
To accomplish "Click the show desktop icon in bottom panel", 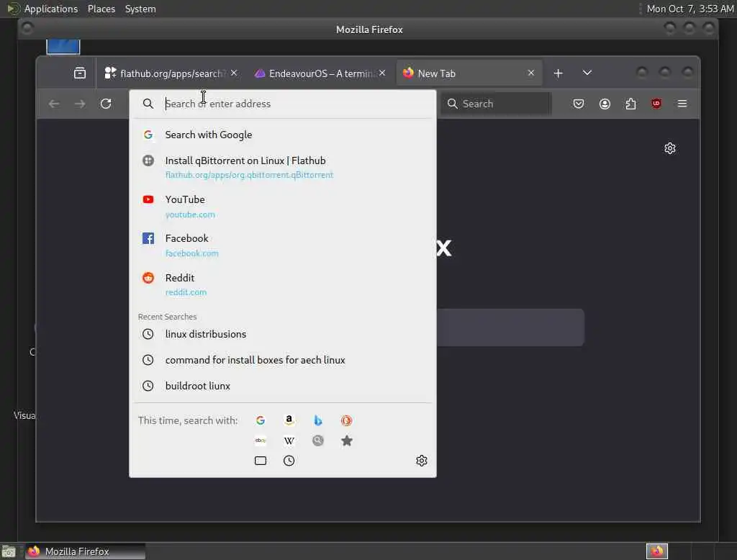I will [x=9, y=551].
